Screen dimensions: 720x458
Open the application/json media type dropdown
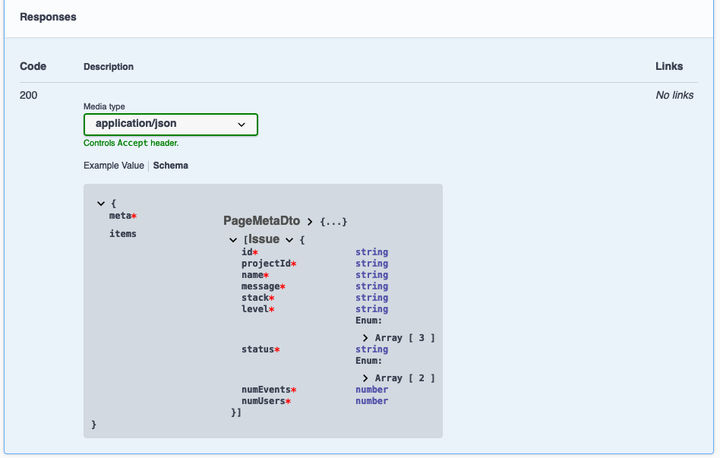(170, 124)
